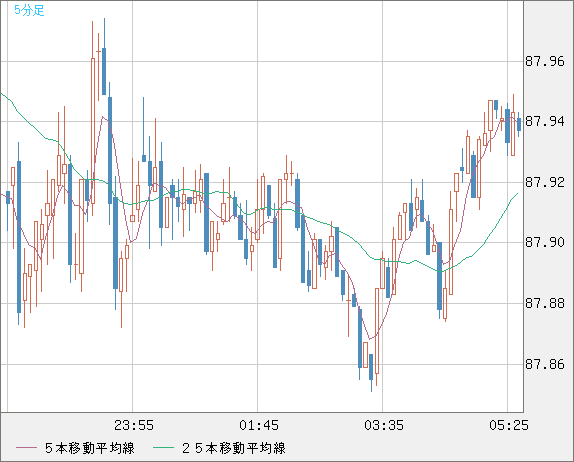The width and height of the screenshot is (574, 462).
Task: Click the 5本移動平均線 legend label
Action: [90, 448]
